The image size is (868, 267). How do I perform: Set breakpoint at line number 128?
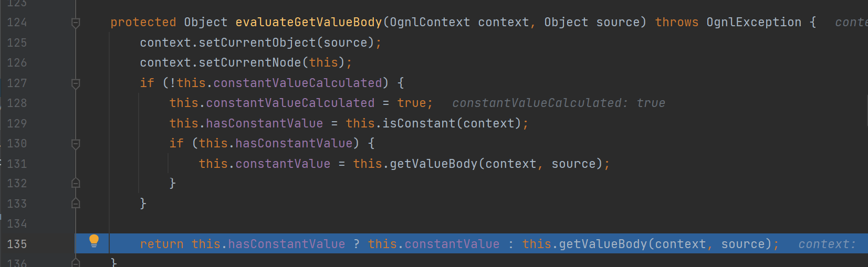17,103
